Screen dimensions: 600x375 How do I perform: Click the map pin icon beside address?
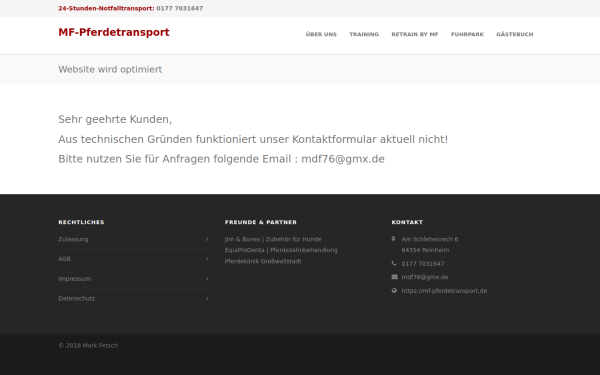pyautogui.click(x=393, y=239)
